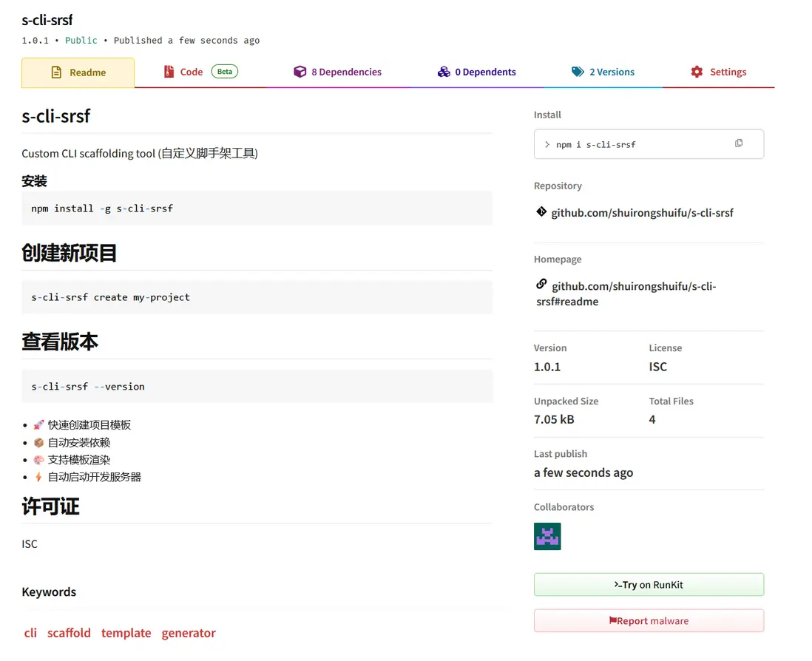
Task: Click the s-cli-srsf readme title heading
Action: pos(56,116)
